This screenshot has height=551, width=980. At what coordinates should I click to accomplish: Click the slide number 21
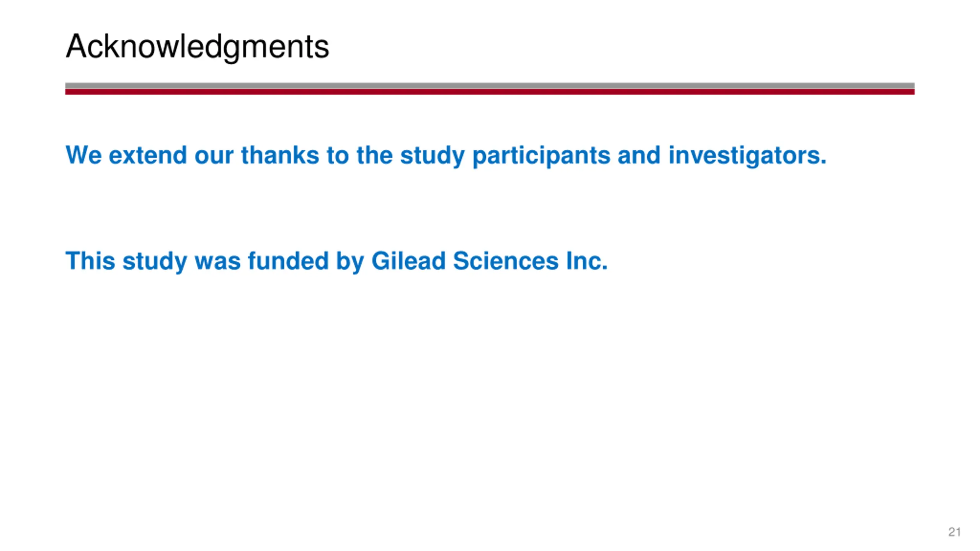coord(954,532)
